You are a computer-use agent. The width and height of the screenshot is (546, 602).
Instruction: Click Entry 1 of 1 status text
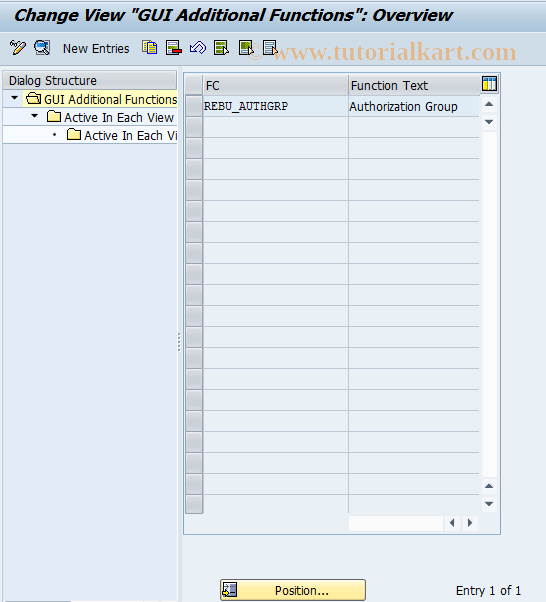pos(488,590)
